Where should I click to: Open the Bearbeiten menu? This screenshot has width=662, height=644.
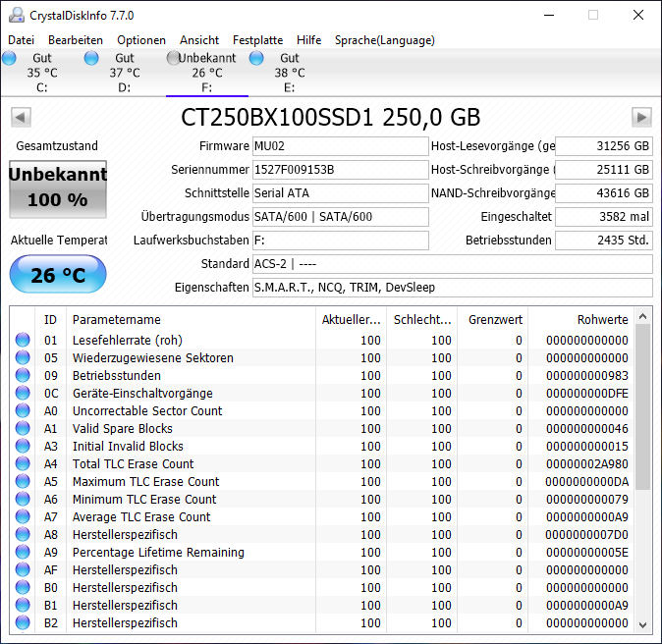(x=76, y=40)
